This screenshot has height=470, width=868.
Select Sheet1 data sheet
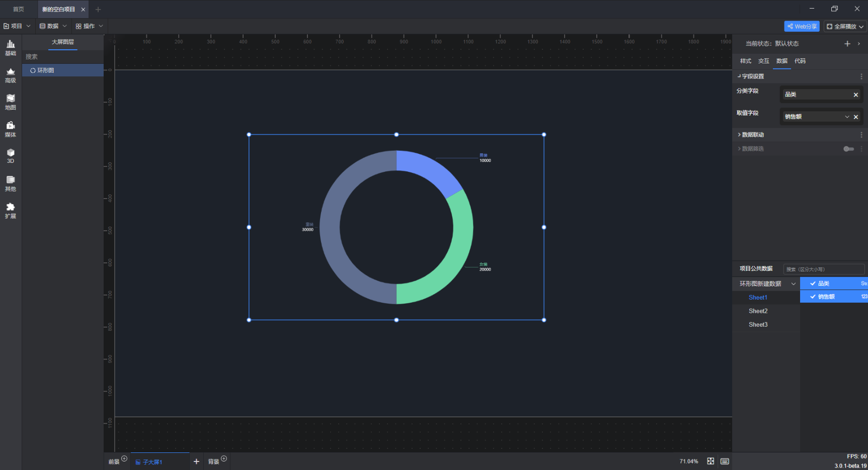pos(758,298)
